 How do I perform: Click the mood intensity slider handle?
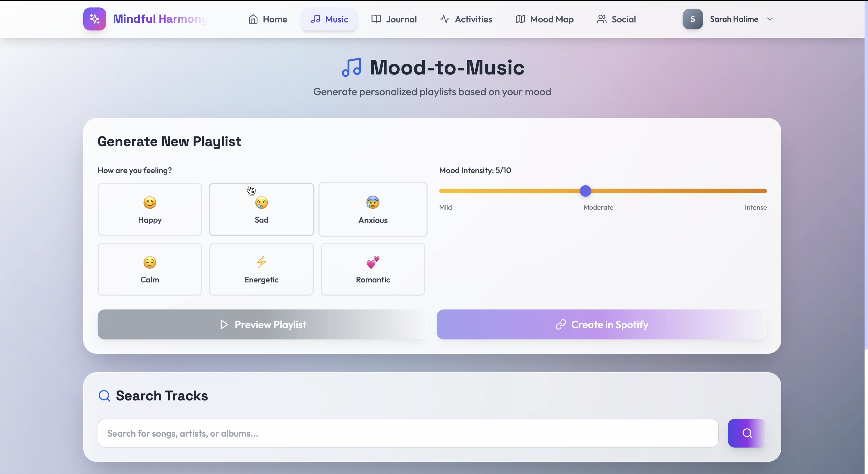click(x=585, y=191)
